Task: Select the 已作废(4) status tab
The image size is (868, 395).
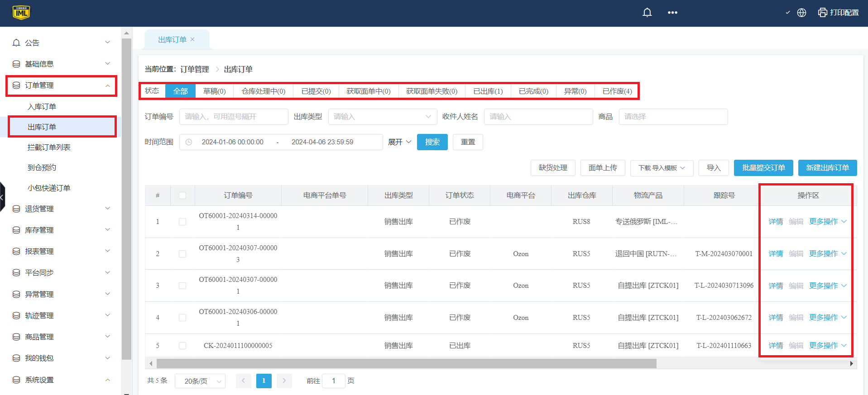Action: 617,91
